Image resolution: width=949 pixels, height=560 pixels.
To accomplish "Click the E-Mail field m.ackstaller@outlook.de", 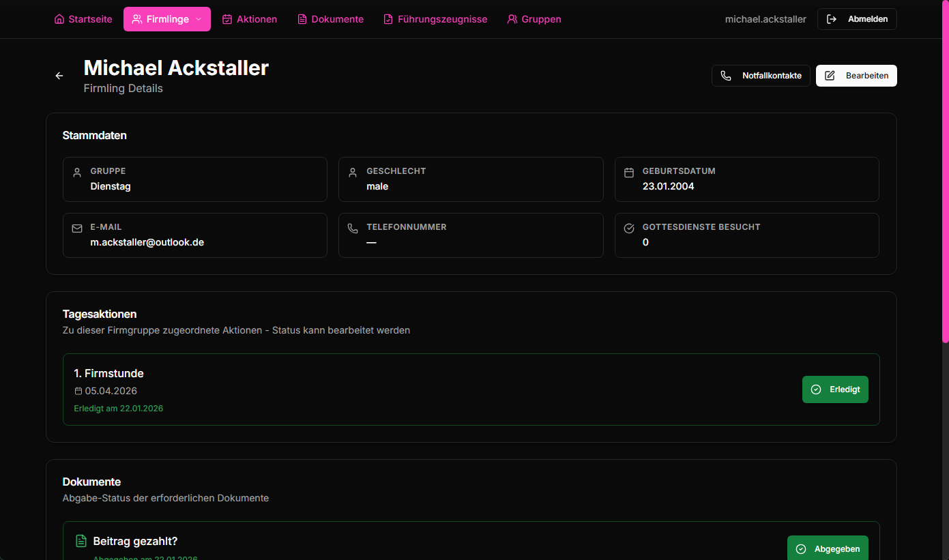I will pyautogui.click(x=147, y=242).
